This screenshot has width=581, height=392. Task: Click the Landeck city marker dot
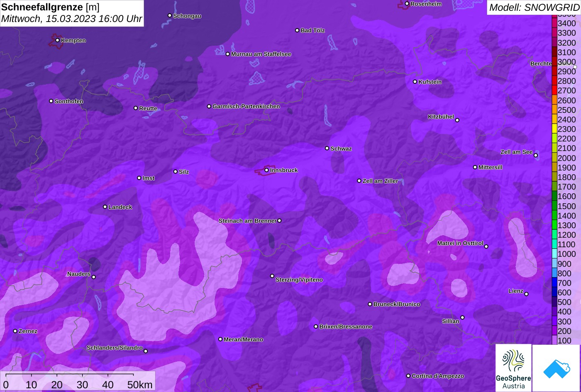click(105, 207)
